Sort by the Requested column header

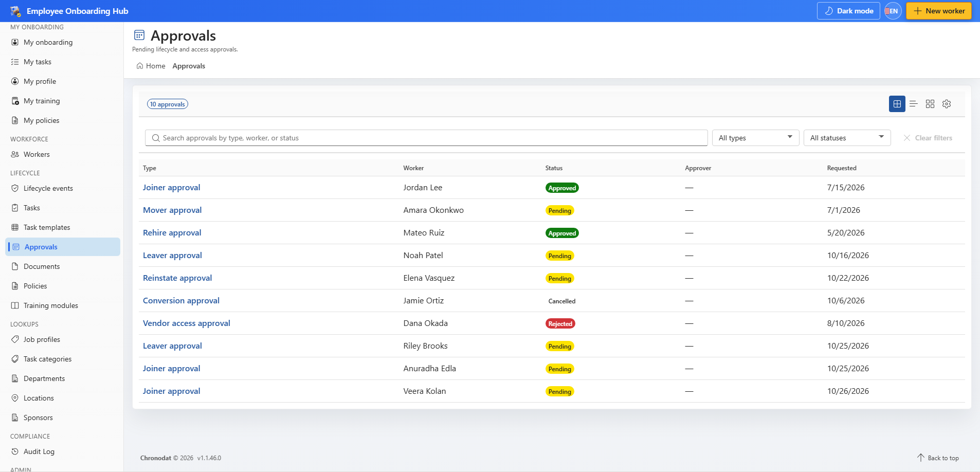[841, 168]
